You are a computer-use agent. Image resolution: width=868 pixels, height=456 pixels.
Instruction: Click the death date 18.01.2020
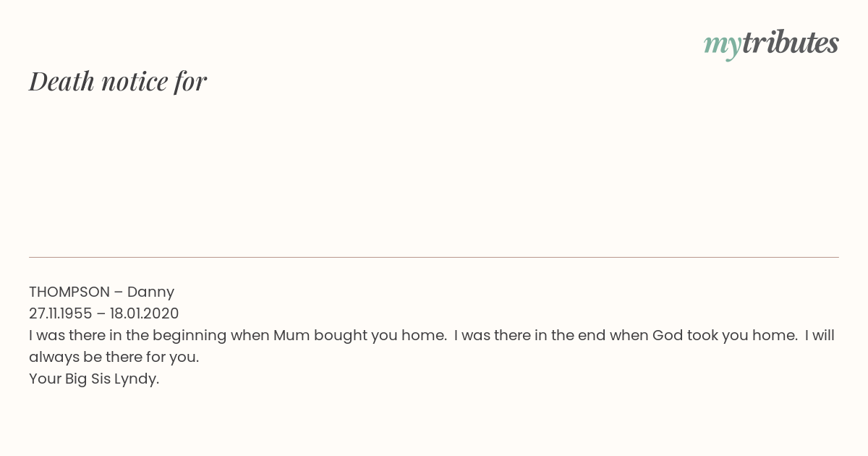tap(145, 313)
